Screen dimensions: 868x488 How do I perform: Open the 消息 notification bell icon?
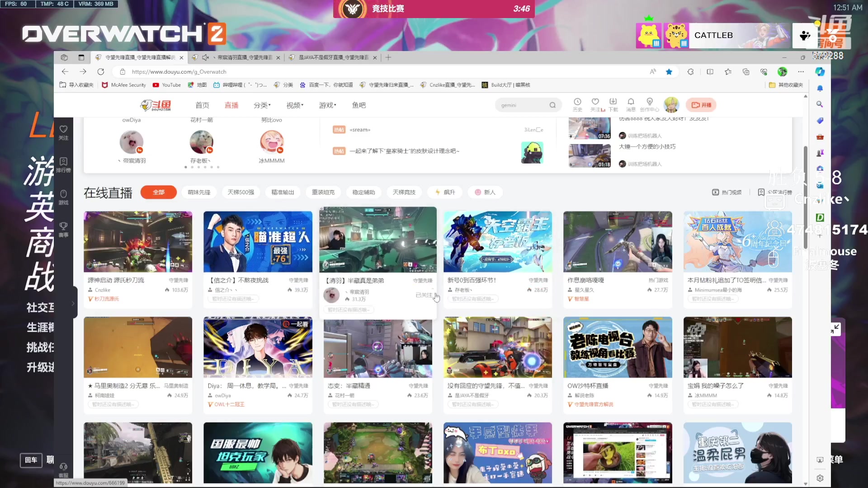point(631,104)
